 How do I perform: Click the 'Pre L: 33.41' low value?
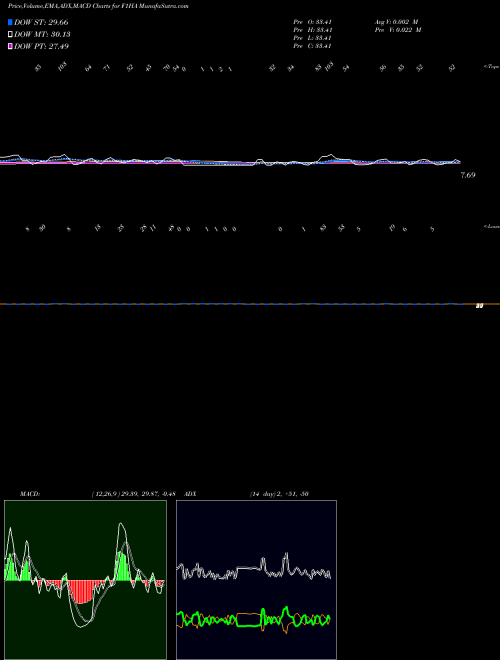313,38
